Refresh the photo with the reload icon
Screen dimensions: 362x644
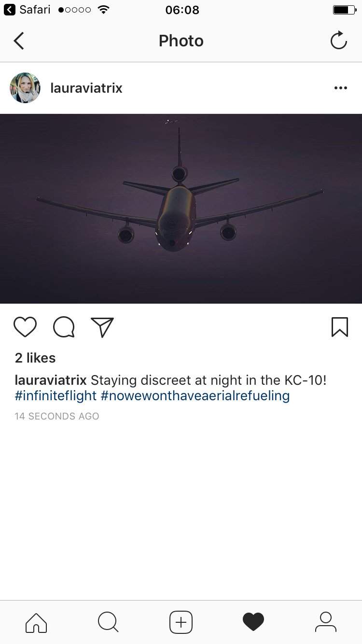tap(339, 41)
